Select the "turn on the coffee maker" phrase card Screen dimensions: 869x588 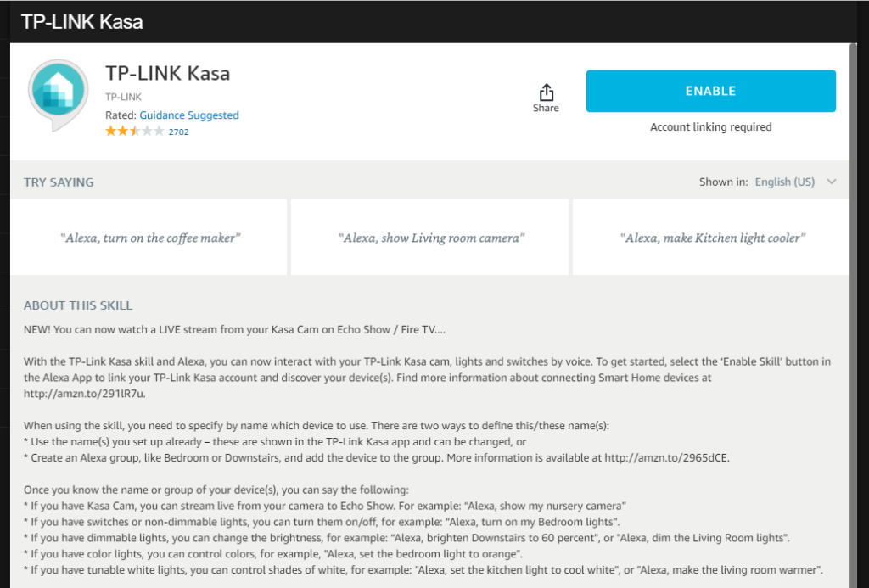(150, 238)
